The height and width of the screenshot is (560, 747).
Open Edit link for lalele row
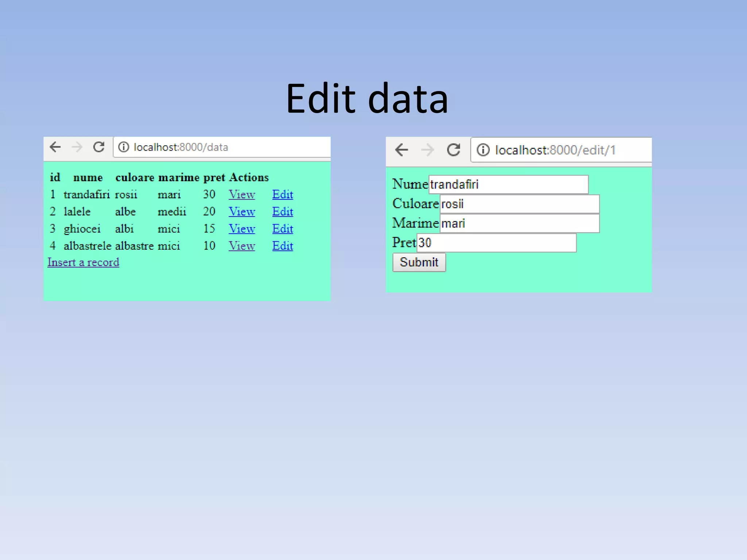(282, 212)
